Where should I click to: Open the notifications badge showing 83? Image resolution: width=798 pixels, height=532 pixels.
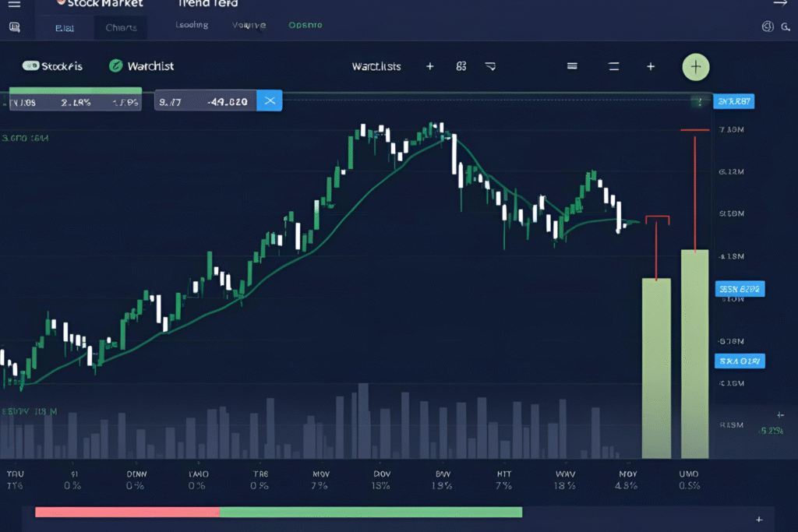[x=461, y=66]
